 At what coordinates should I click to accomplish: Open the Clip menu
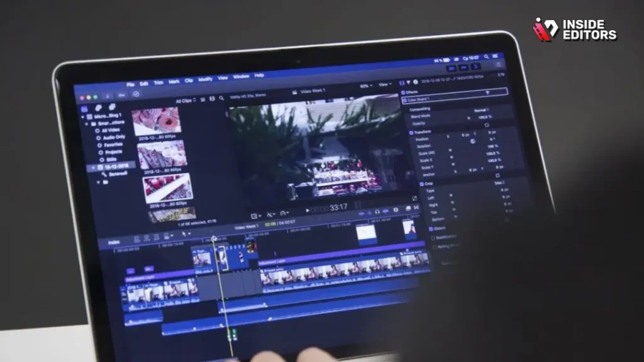(189, 81)
